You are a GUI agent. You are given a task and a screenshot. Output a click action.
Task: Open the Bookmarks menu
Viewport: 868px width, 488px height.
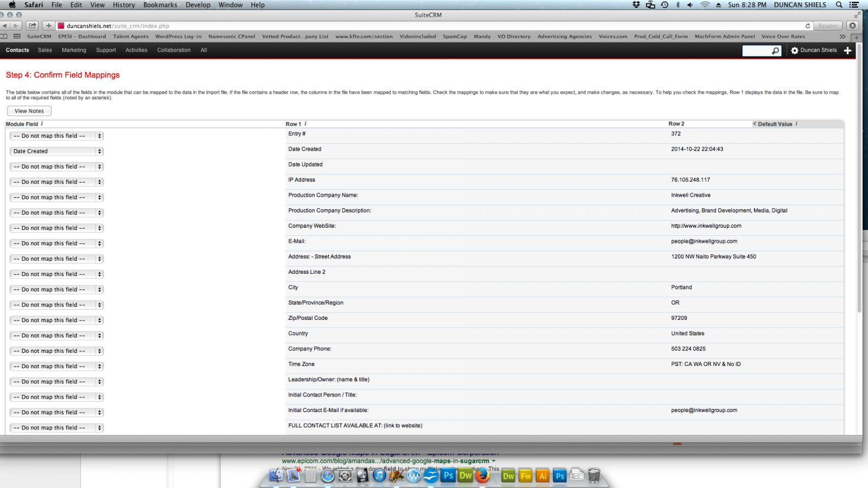160,5
